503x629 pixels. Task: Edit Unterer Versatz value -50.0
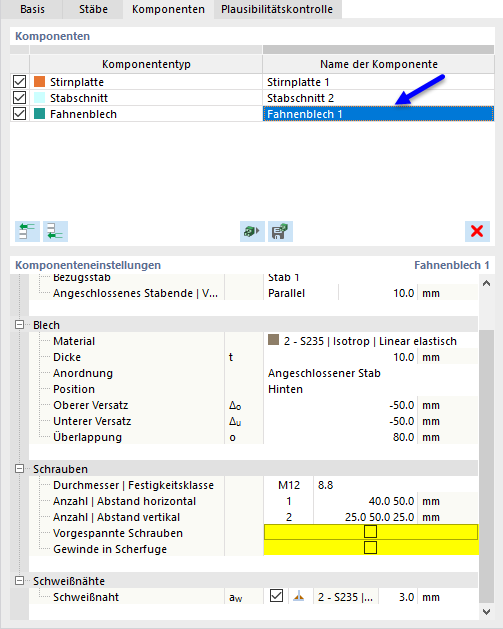[341, 421]
